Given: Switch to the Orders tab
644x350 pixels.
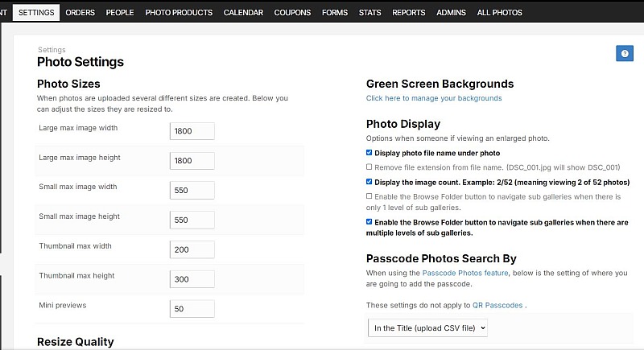Looking at the screenshot, I should 80,13.
